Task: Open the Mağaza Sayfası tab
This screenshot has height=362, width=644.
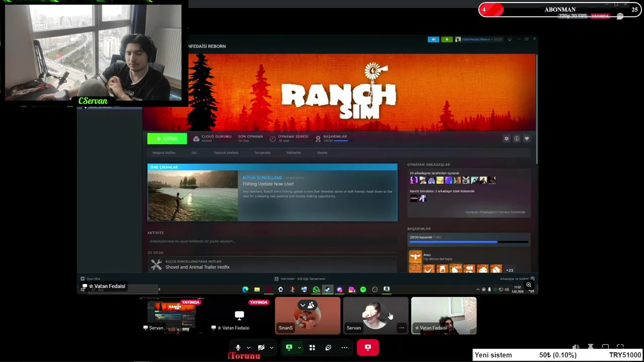Action: click(164, 153)
